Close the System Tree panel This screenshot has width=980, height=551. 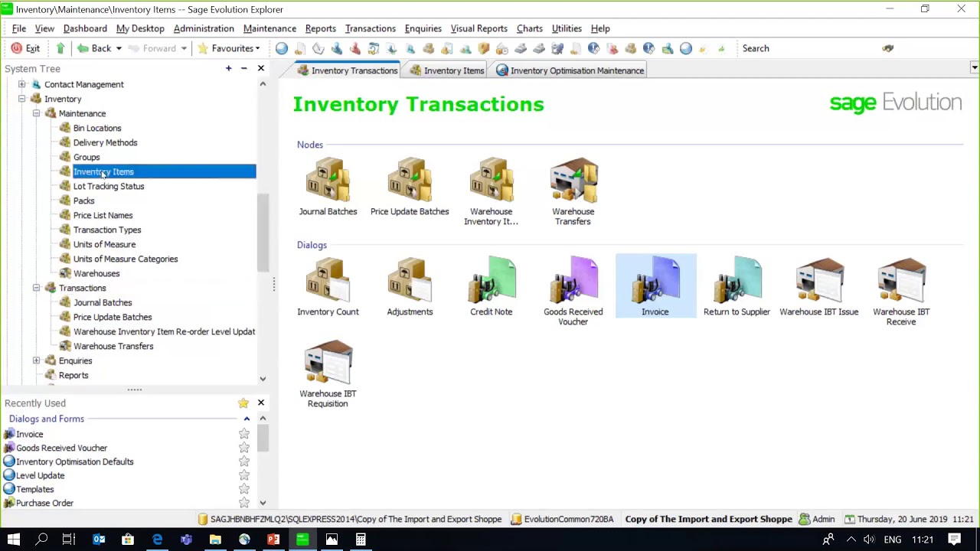[260, 69]
